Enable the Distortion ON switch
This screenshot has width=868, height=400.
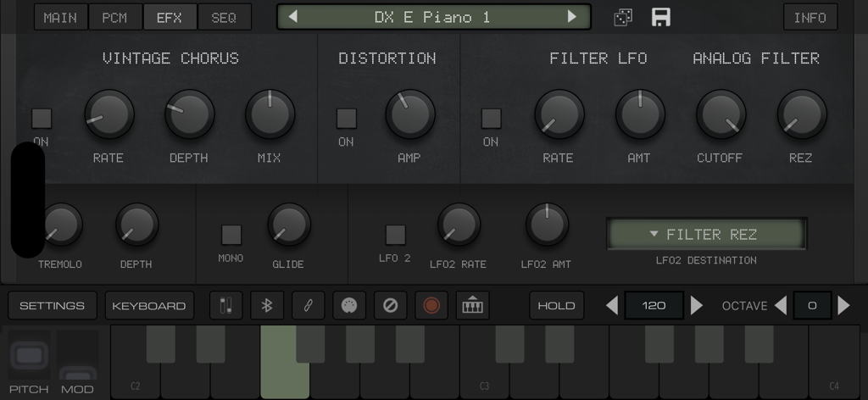tap(347, 119)
